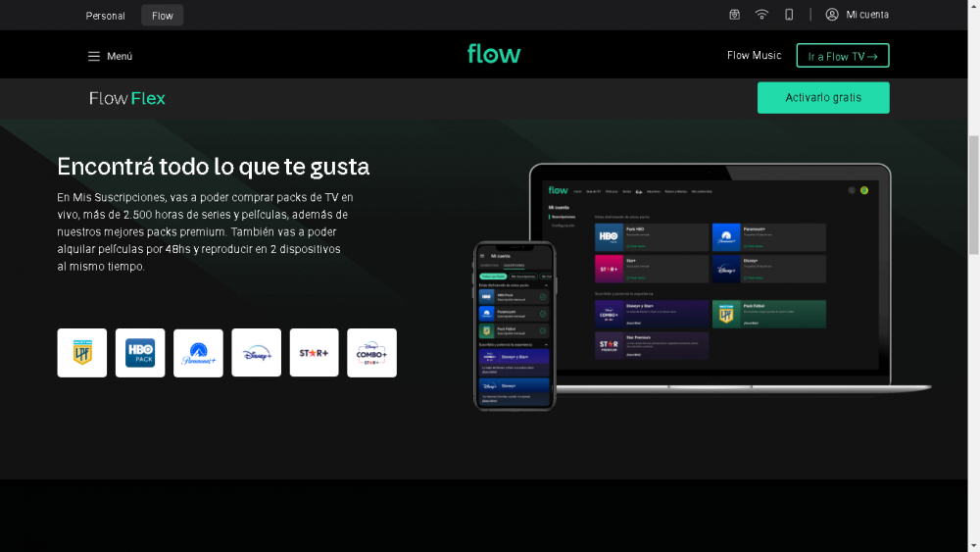Click the user profile avatar icon
Image resolution: width=980 pixels, height=552 pixels.
coord(832,15)
